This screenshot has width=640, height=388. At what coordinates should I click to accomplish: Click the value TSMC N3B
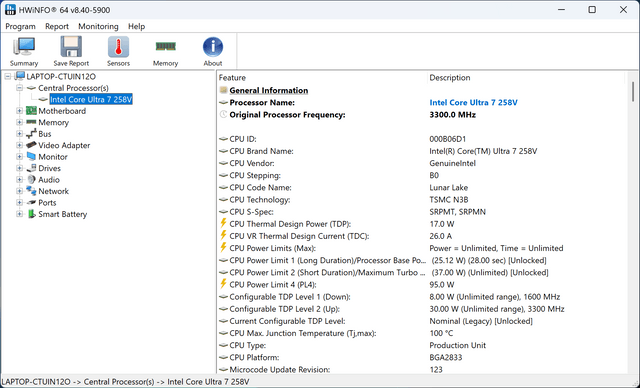449,200
